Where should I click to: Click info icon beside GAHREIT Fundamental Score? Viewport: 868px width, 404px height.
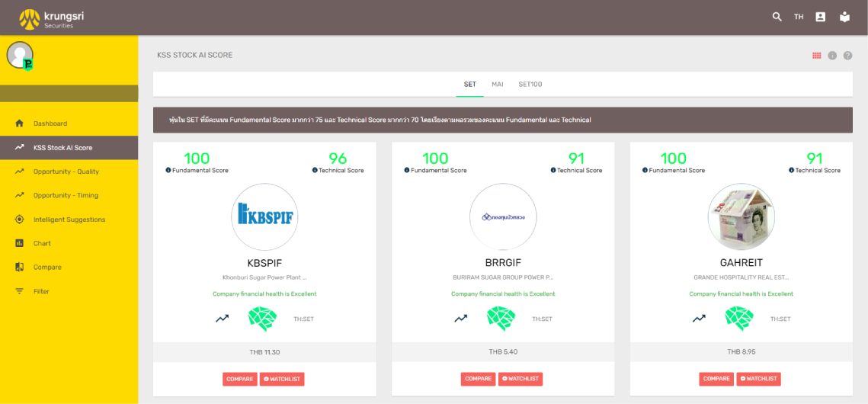(x=645, y=171)
